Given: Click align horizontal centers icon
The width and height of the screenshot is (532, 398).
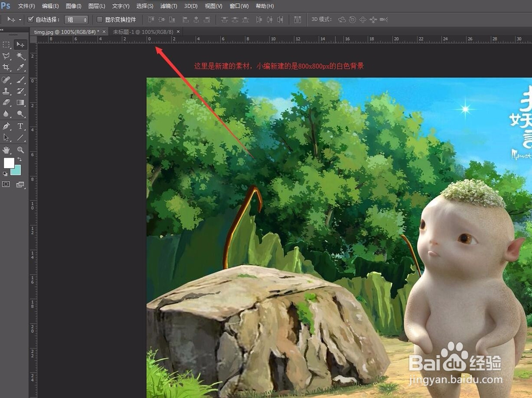Looking at the screenshot, I should [196, 20].
